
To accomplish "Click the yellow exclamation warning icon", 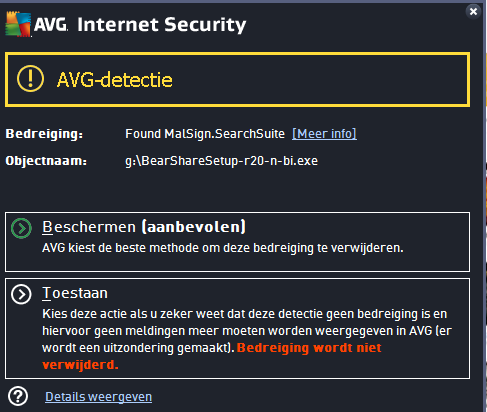I will click(30, 79).
